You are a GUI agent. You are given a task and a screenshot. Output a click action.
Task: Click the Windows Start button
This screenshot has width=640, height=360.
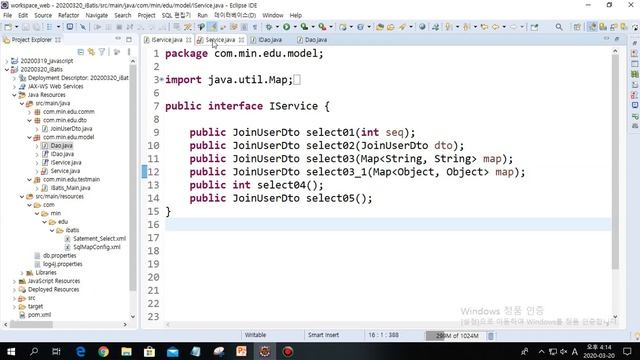11,351
